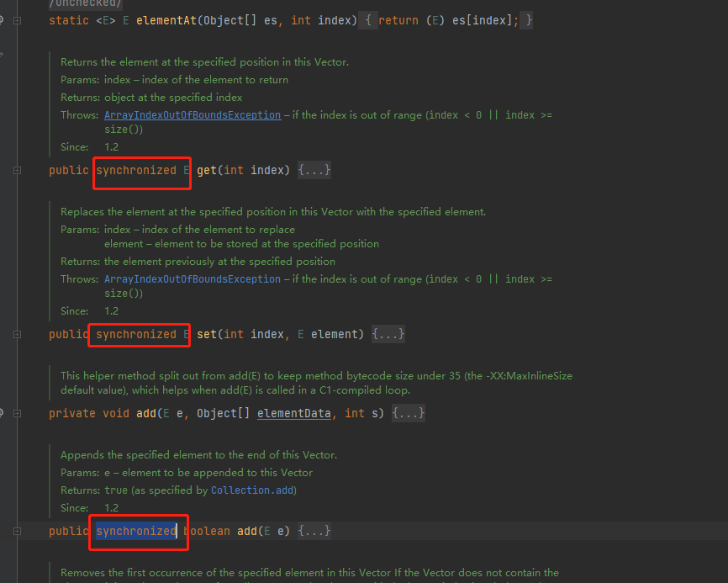The width and height of the screenshot is (728, 583).
Task: Click the gutter icon beside private add method
Action: click(x=2, y=413)
